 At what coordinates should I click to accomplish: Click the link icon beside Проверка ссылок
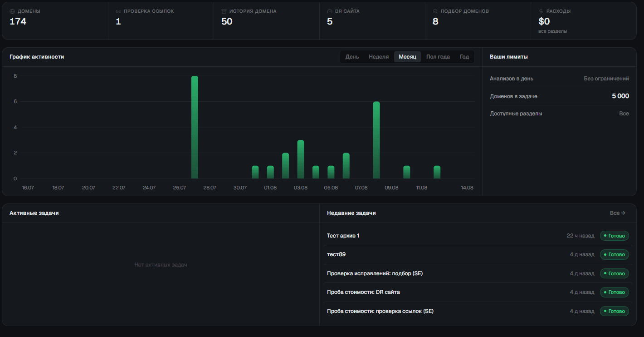118,11
